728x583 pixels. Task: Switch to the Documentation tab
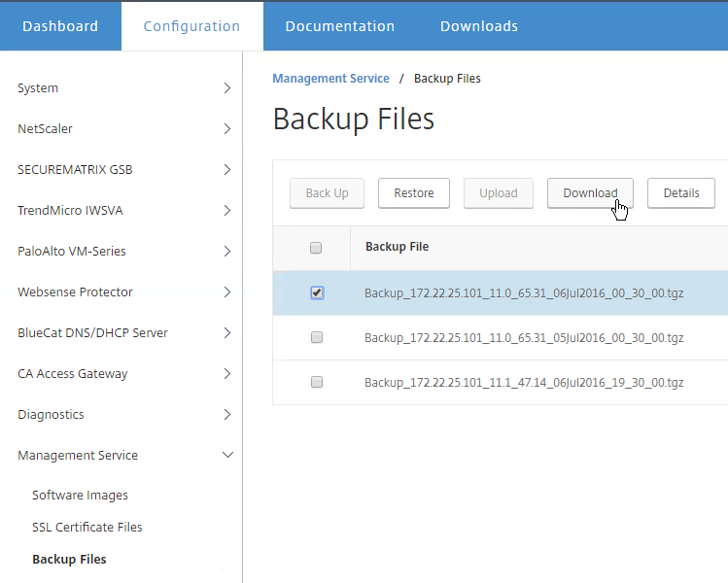(x=340, y=26)
